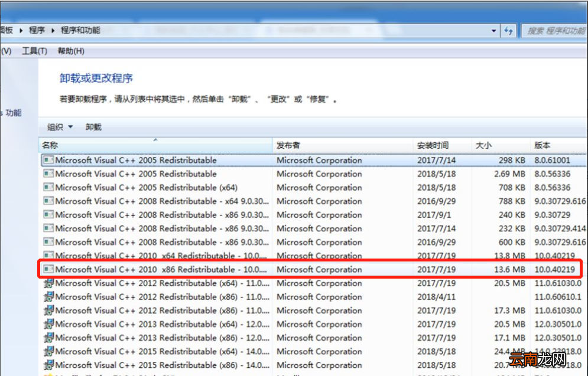The height and width of the screenshot is (376, 588).
Task: Click icon of Visual C++ 2012 (x86) 11.0.60610.1 row
Action: pos(48,296)
